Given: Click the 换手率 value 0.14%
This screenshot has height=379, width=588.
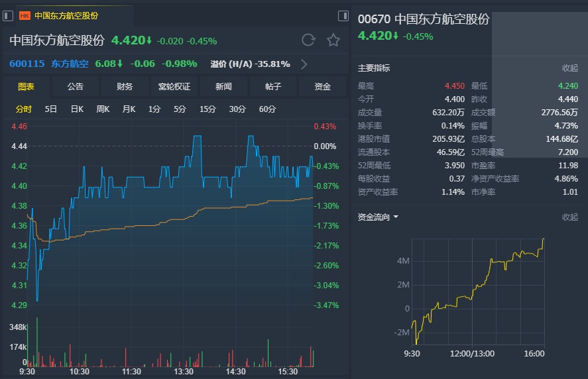Looking at the screenshot, I should coord(453,126).
